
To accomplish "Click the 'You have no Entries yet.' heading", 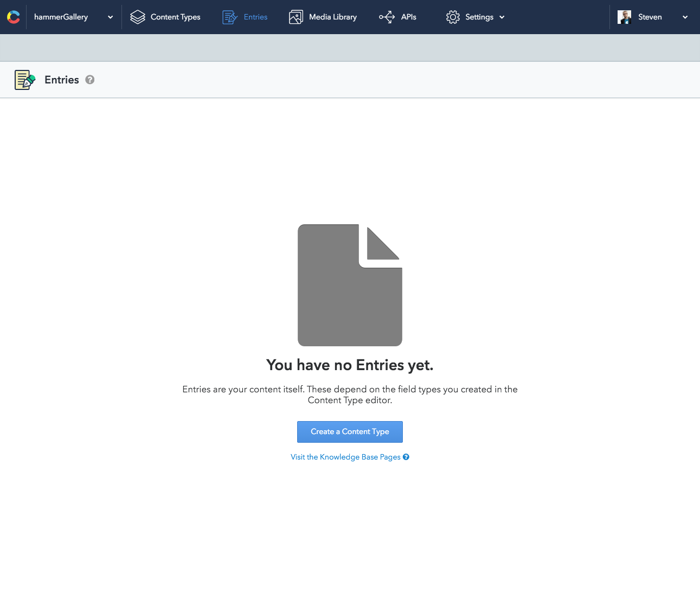I will pyautogui.click(x=350, y=365).
